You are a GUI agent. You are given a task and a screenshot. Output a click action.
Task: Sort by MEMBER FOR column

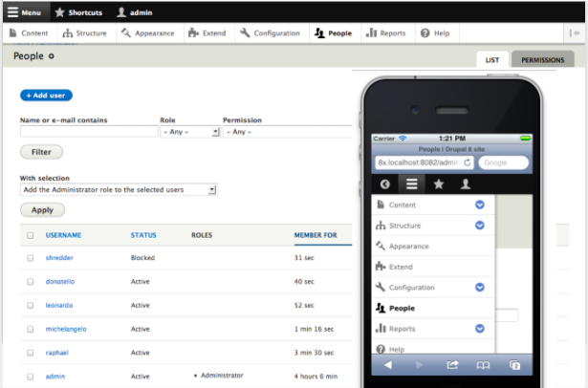click(316, 235)
